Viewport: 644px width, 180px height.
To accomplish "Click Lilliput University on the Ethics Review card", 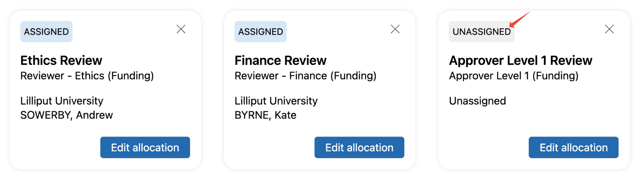I will pos(62,101).
